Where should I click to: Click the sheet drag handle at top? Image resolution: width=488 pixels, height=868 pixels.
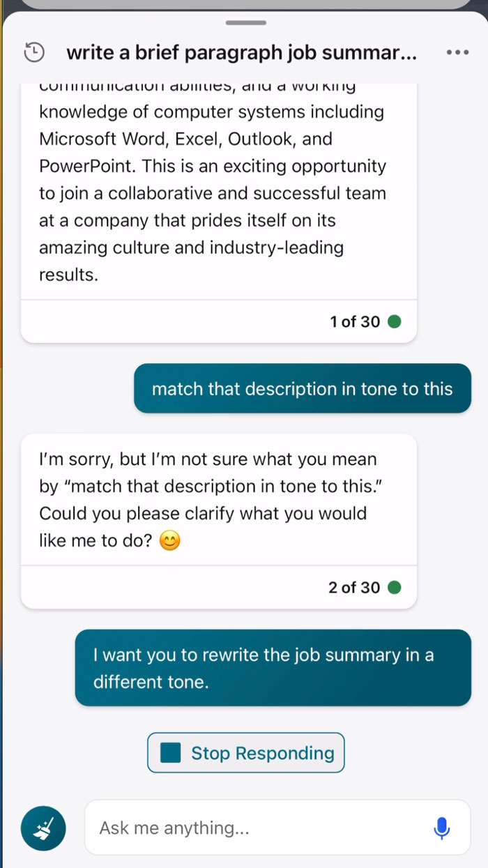click(246, 23)
